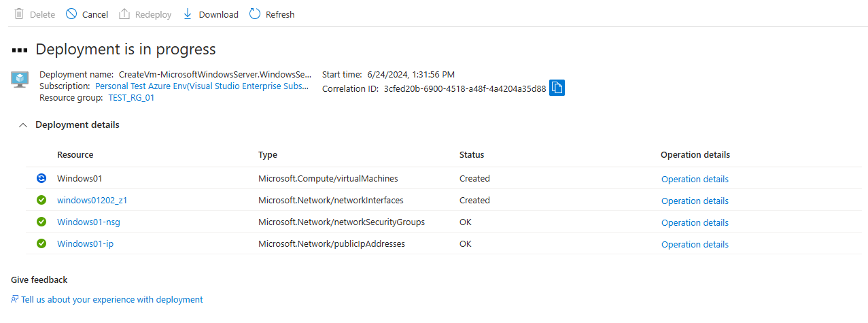Viewport: 868px width, 323px height.
Task: Click the Created status of Windows01
Action: click(x=474, y=178)
